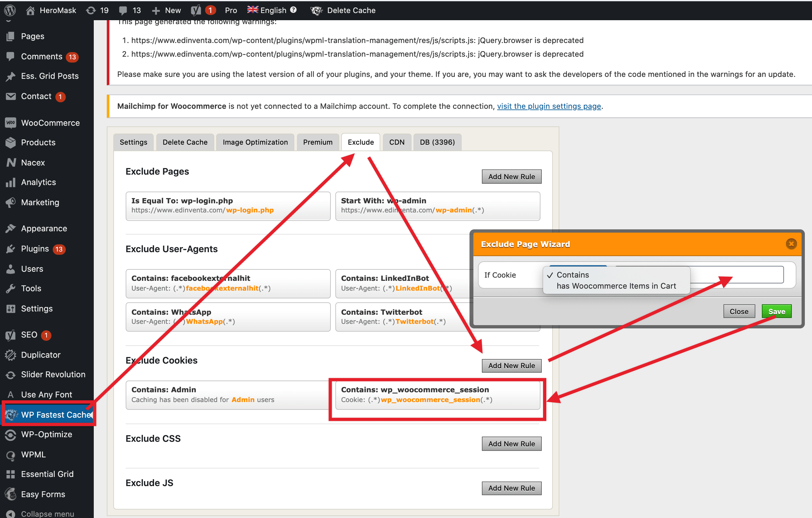This screenshot has width=812, height=518.
Task: Click the Duplicator gear icon
Action: 10,355
